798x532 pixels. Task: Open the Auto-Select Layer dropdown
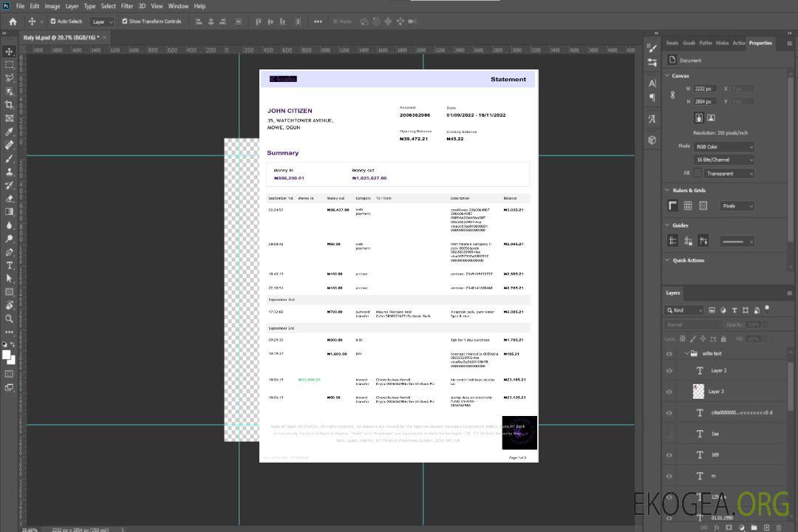pyautogui.click(x=102, y=21)
